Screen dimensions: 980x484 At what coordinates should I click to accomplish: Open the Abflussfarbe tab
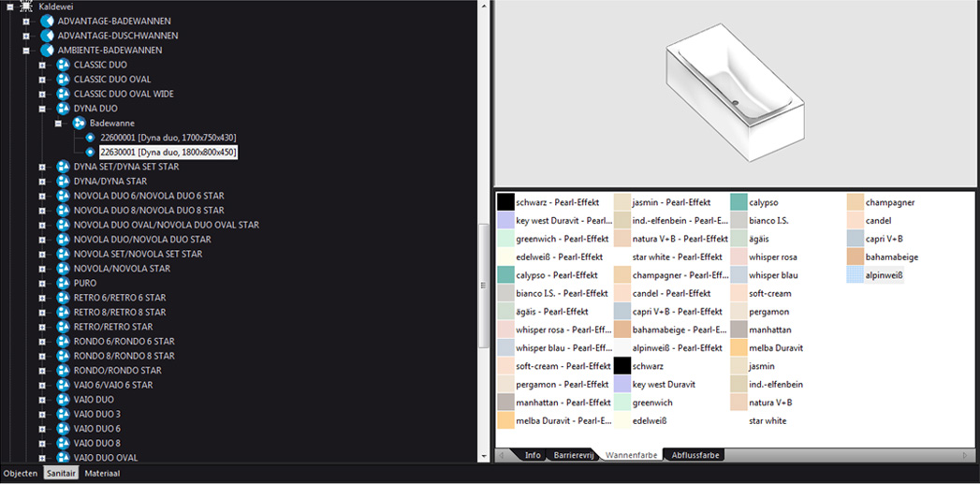(x=695, y=455)
